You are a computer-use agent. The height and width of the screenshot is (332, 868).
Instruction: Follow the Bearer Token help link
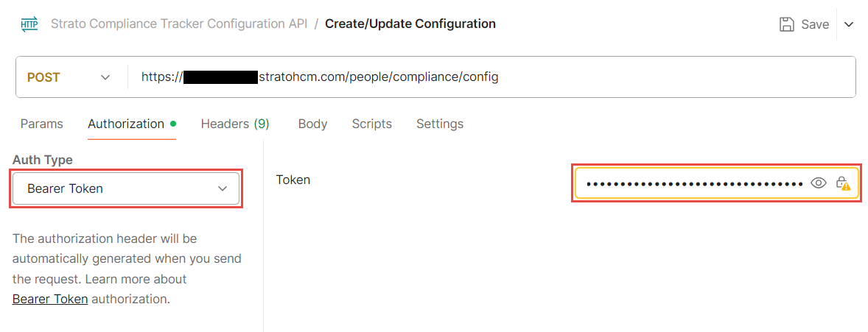50,299
